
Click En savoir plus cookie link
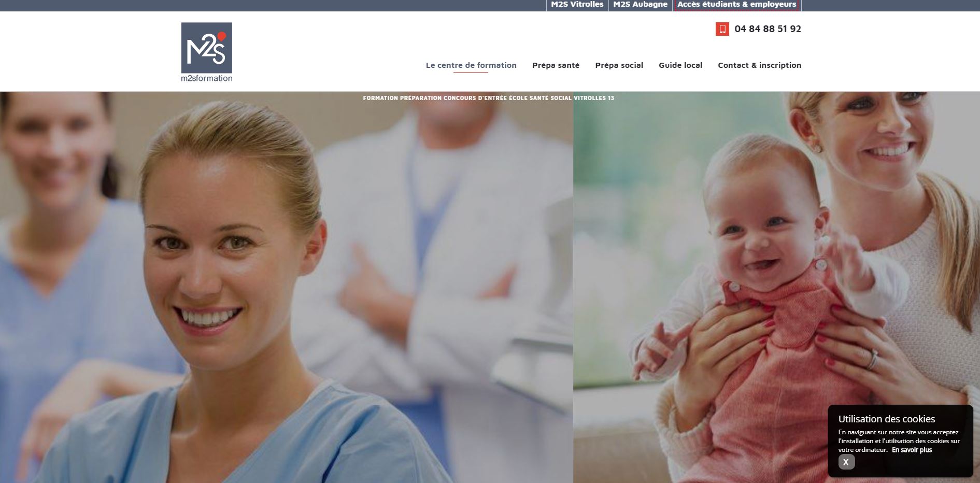click(912, 450)
